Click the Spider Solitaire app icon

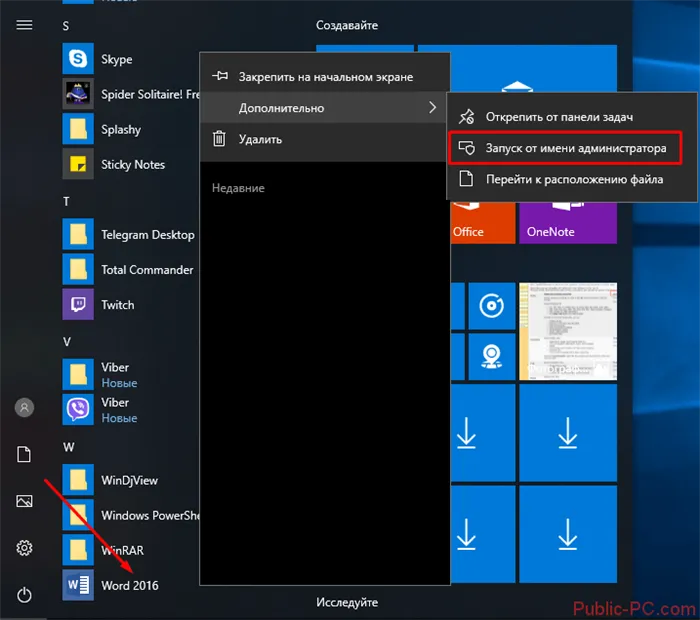tap(78, 94)
